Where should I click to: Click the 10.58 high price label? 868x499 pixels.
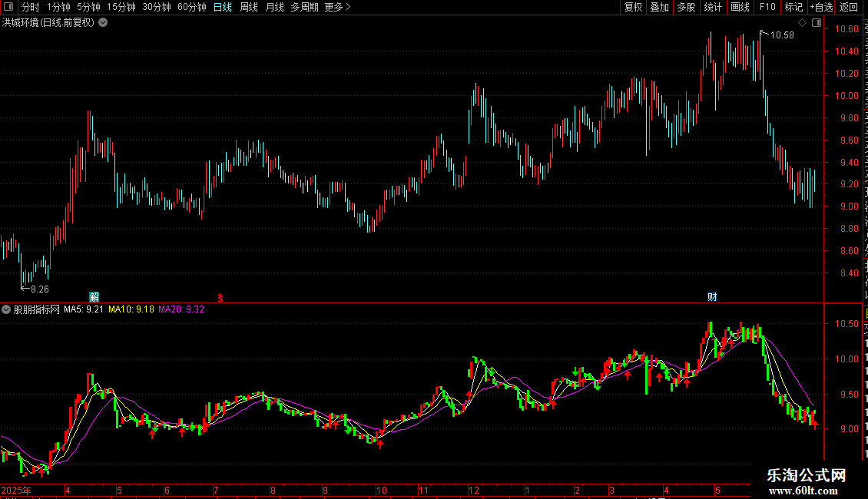[x=782, y=35]
